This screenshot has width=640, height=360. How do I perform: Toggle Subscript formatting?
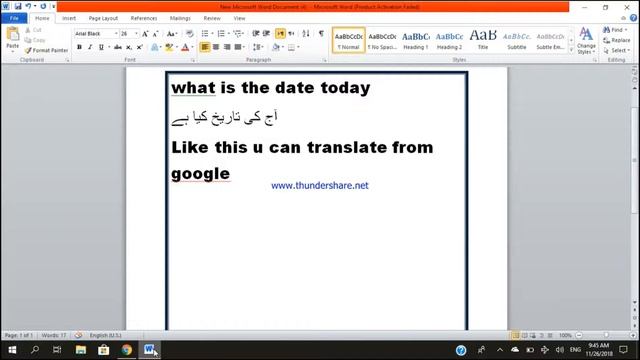[x=129, y=47]
